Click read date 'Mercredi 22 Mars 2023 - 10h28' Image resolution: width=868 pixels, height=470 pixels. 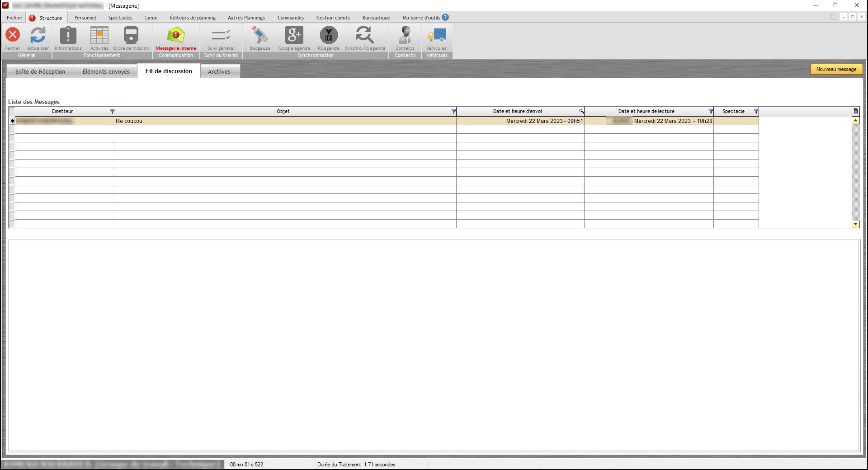tap(673, 121)
